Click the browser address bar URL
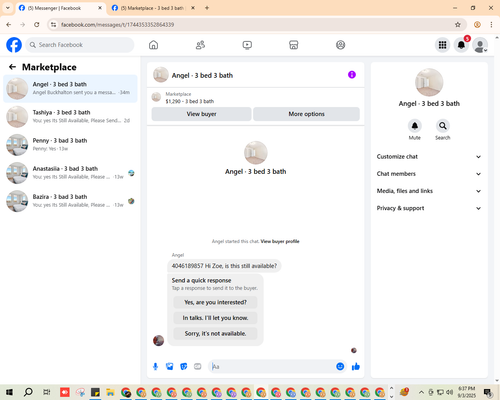The width and height of the screenshot is (500, 400). click(x=117, y=25)
